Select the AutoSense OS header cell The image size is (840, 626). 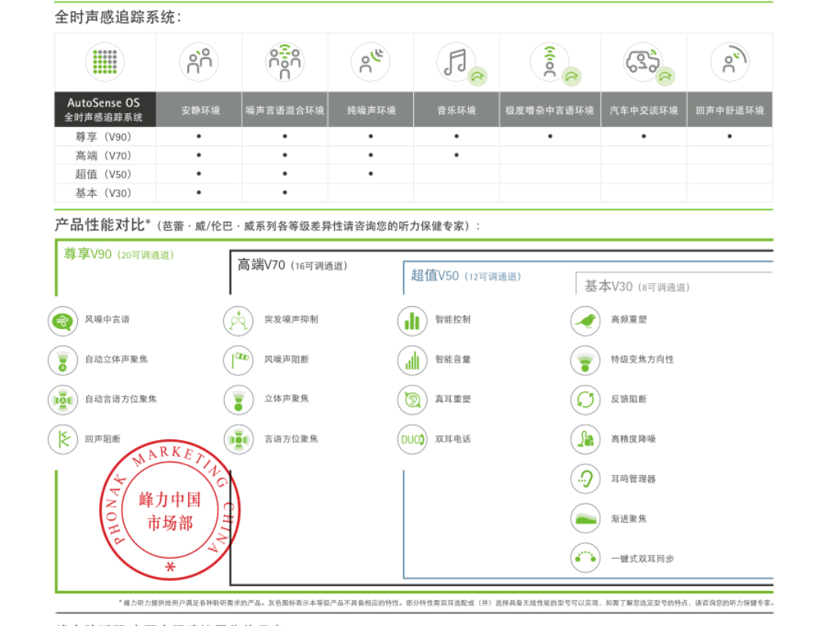click(105, 109)
